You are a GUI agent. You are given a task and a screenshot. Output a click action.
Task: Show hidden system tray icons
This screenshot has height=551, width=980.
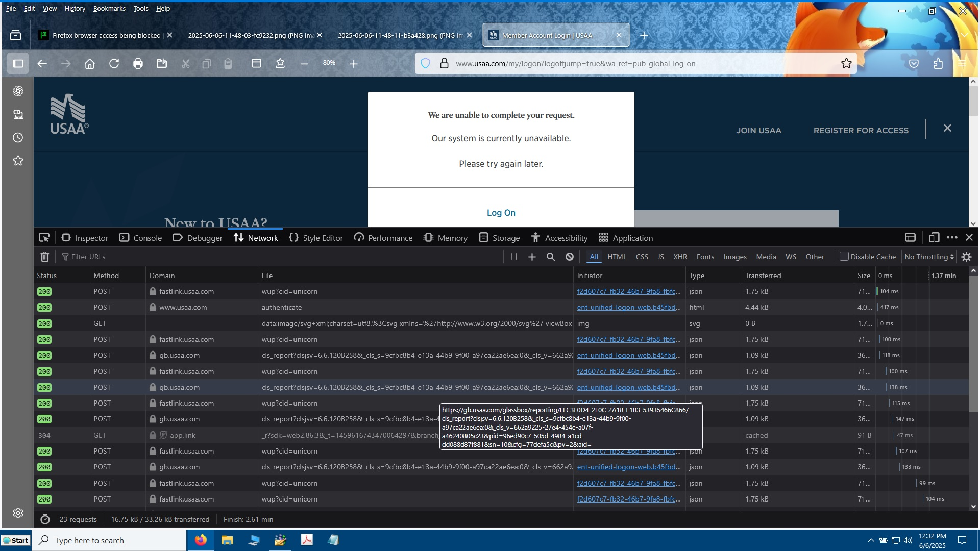point(871,540)
